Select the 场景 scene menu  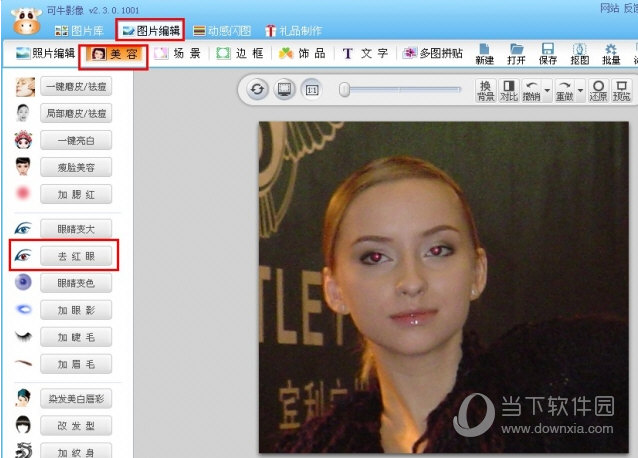pos(179,53)
